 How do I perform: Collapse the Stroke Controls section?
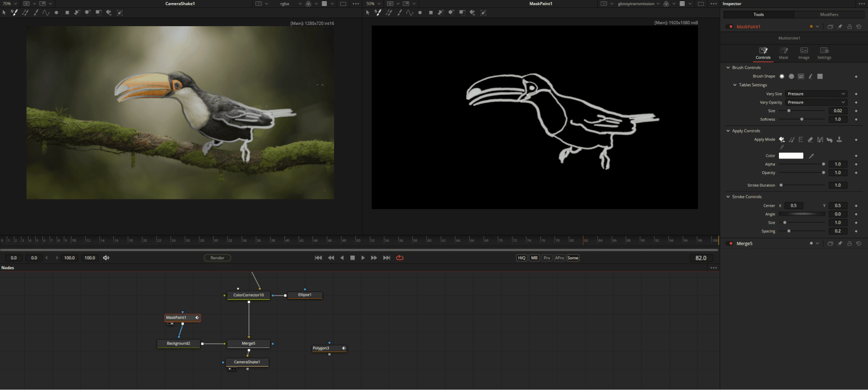[x=728, y=197]
